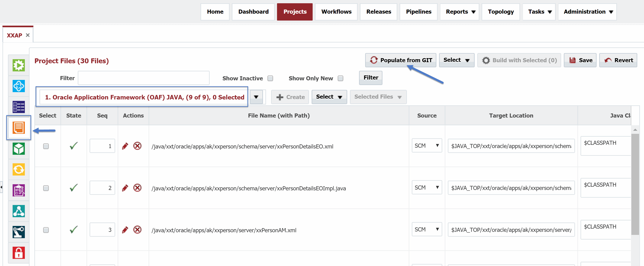Delete file xxPersonDetailsEOImpl.java with red X
Viewport: 644px width, 266px height.
[137, 188]
